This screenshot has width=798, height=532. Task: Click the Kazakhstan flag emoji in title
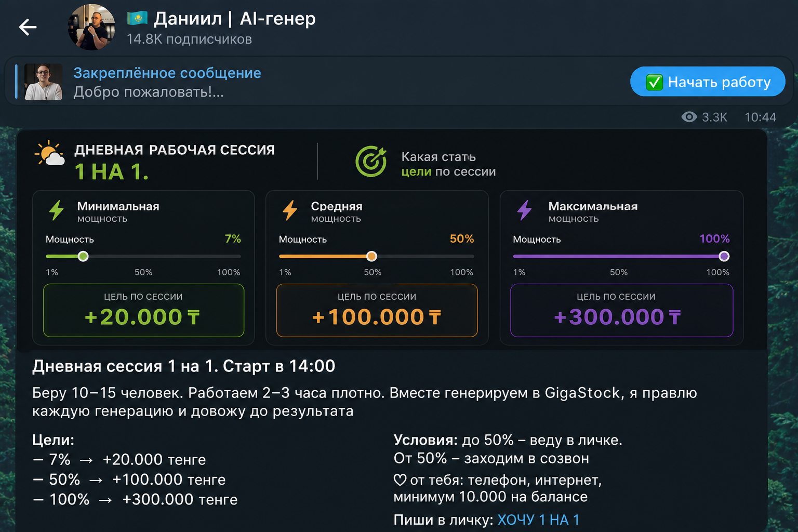coord(138,19)
